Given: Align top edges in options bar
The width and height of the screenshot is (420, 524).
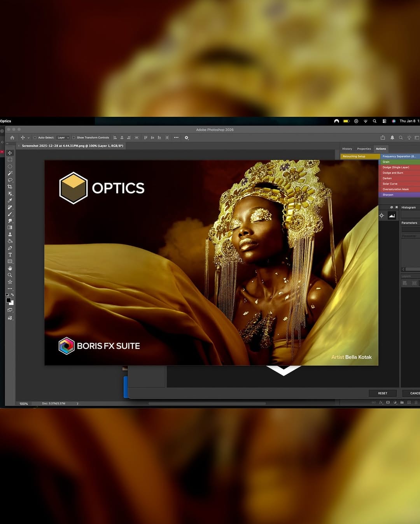Looking at the screenshot, I should coord(146,137).
